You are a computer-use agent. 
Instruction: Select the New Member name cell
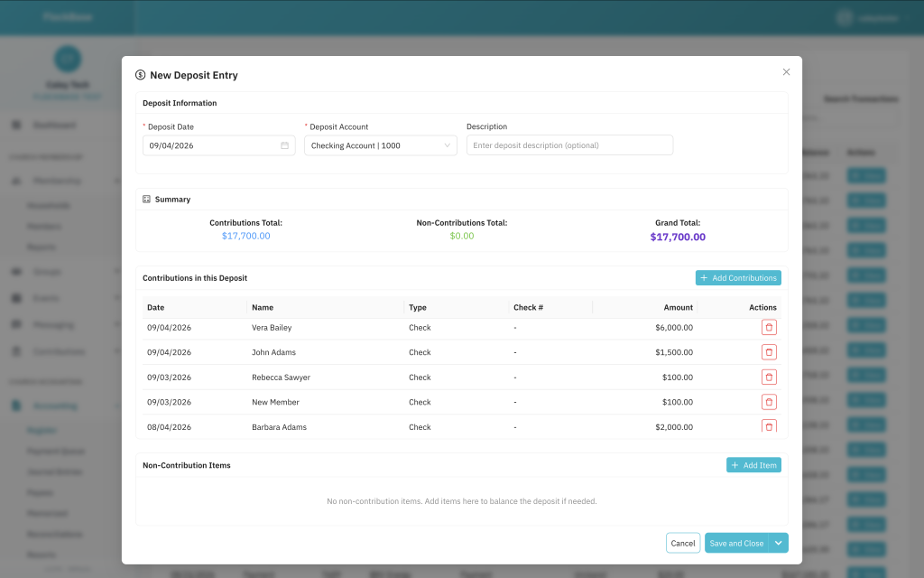pos(276,402)
